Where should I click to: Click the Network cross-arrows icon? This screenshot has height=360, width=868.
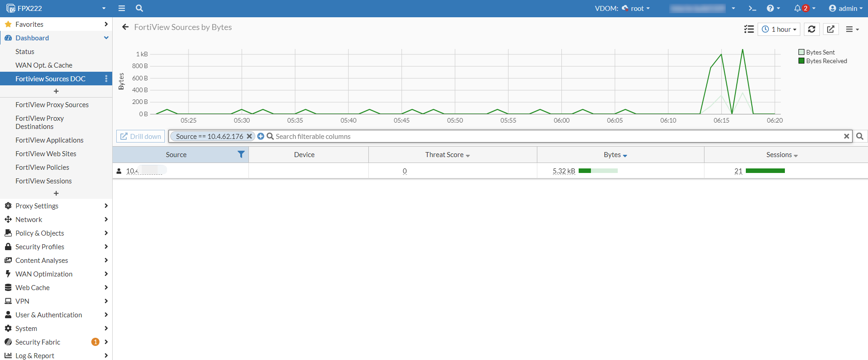tap(8, 219)
